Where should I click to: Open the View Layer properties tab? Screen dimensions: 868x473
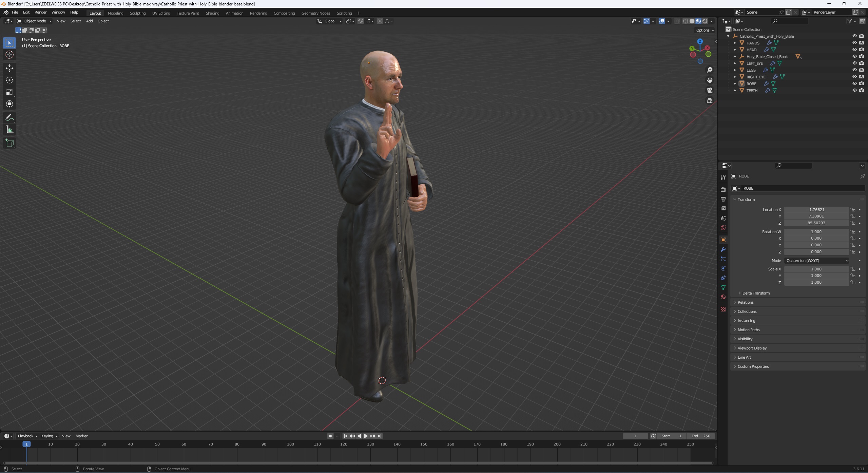723,208
